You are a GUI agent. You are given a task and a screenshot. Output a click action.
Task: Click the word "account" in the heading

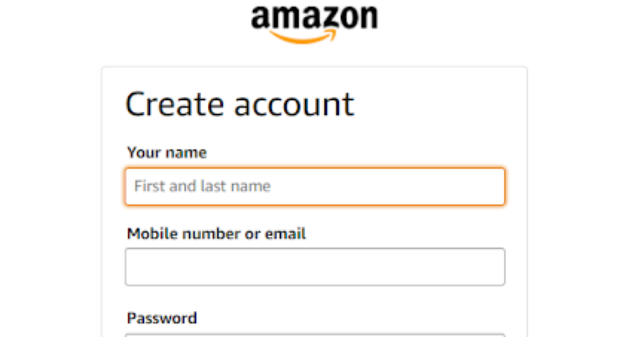point(294,105)
